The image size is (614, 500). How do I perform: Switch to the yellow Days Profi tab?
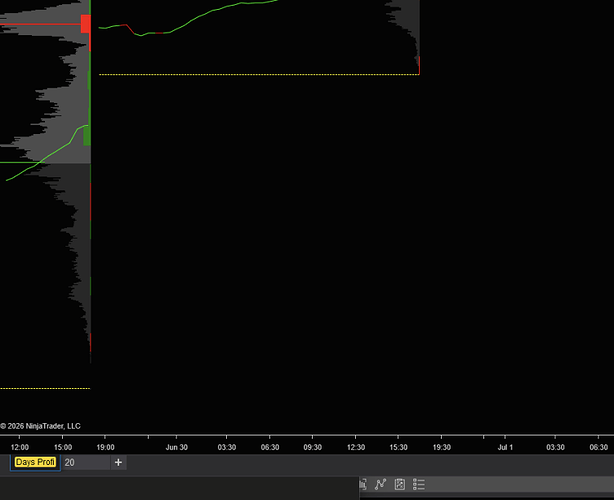click(35, 462)
